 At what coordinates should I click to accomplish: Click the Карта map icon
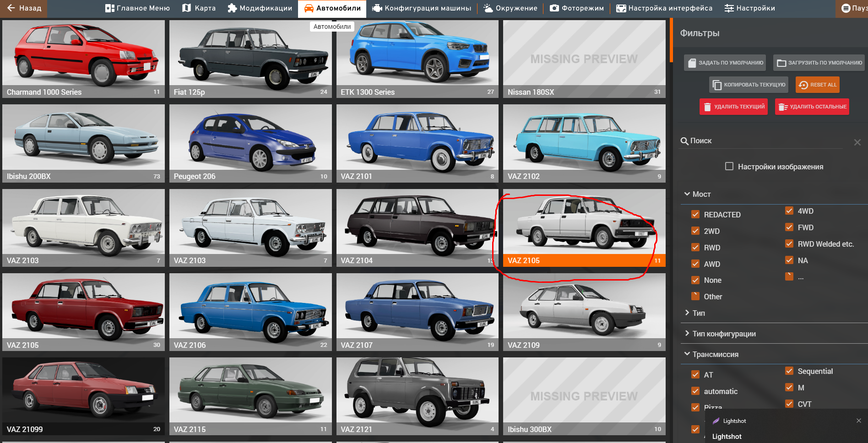point(186,8)
